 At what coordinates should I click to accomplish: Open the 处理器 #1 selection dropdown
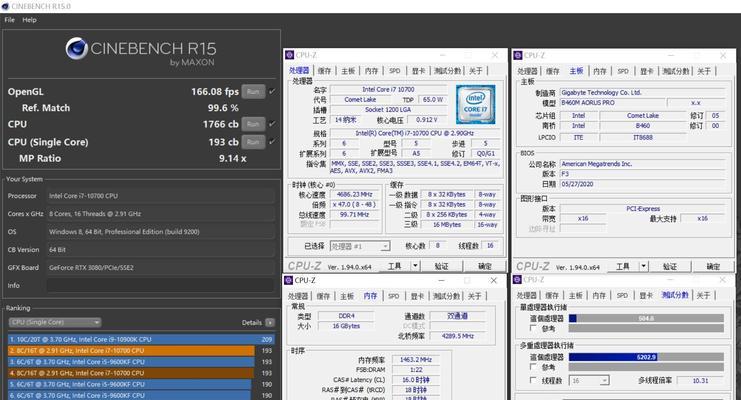tap(360, 246)
